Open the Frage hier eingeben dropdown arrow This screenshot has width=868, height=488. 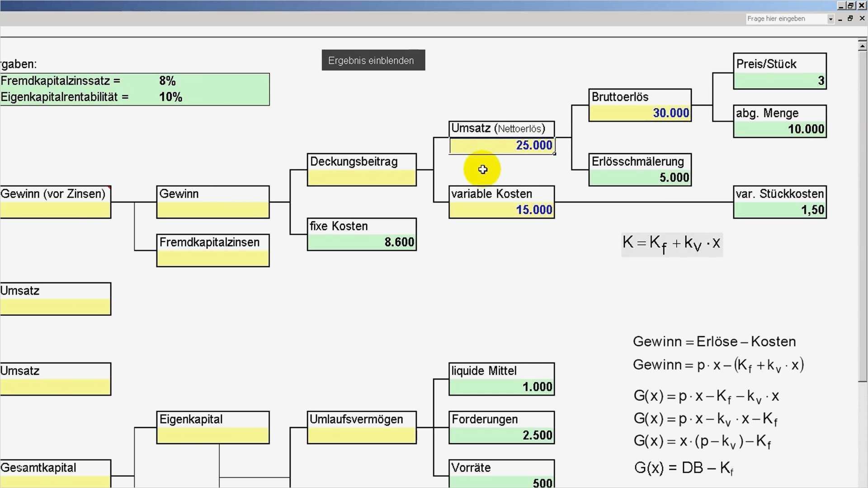(830, 19)
